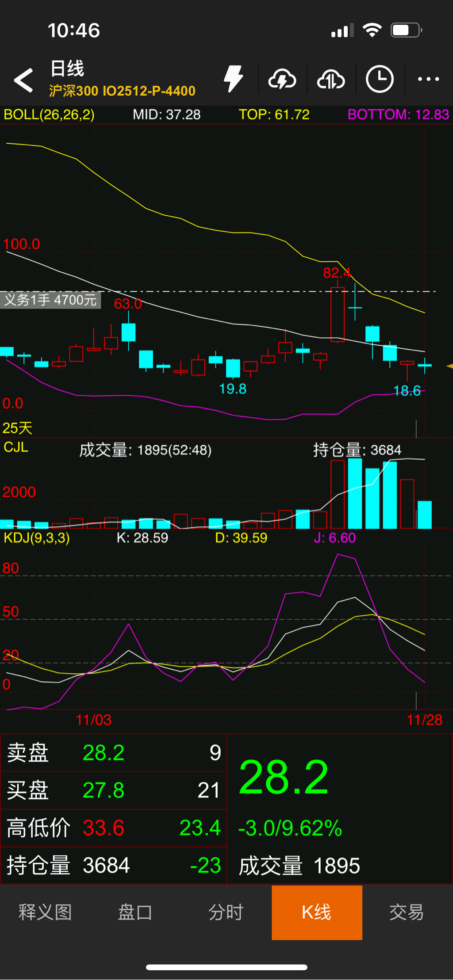
Task: Tap the 持仓量 3684 value
Action: click(106, 866)
